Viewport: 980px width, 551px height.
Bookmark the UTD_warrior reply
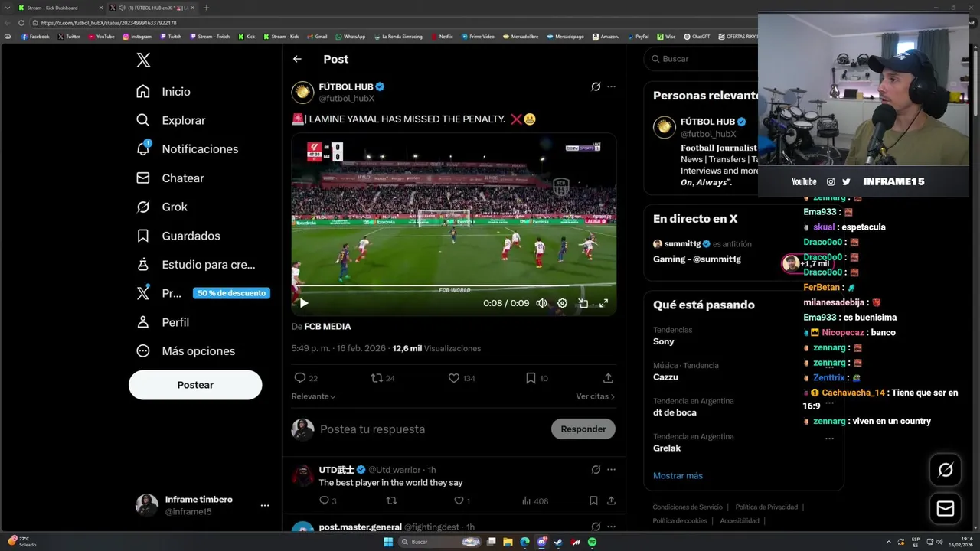593,501
